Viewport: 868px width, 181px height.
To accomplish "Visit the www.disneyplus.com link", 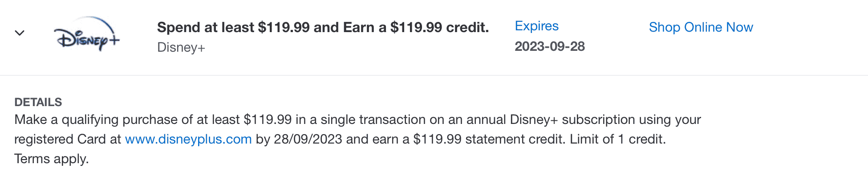I will click(x=188, y=139).
